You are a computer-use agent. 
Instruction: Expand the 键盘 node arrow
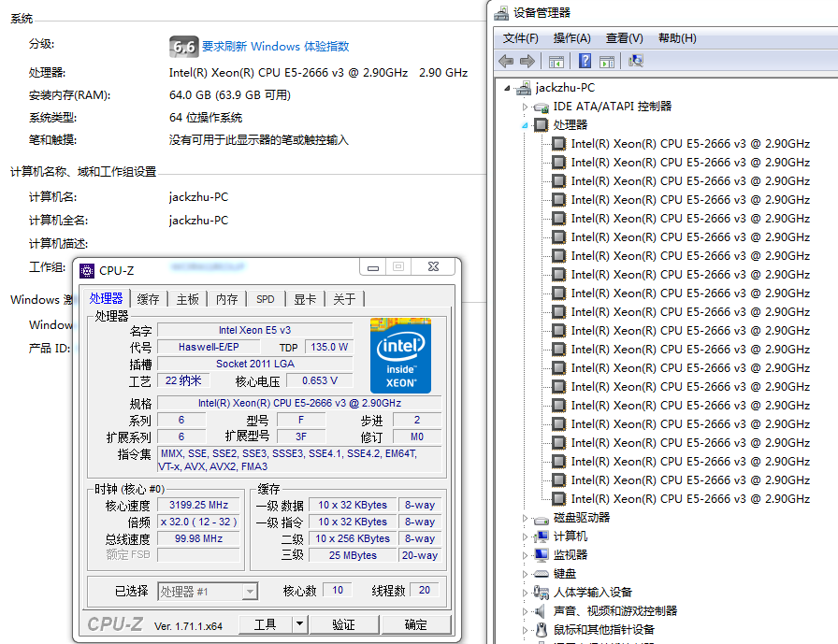pos(525,574)
